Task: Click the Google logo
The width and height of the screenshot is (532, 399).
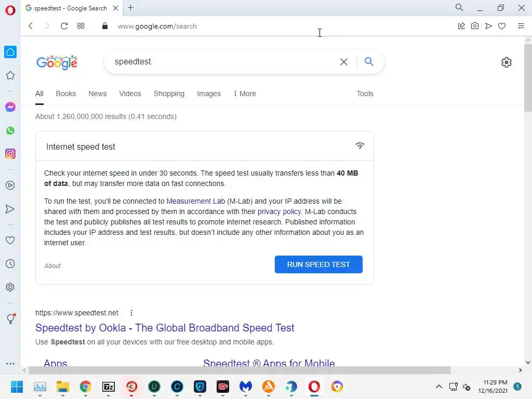Action: [x=57, y=62]
